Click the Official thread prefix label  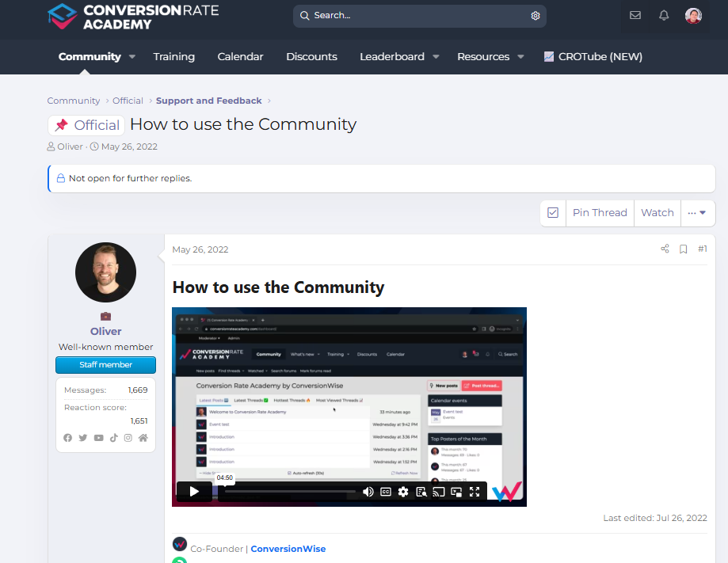(86, 125)
